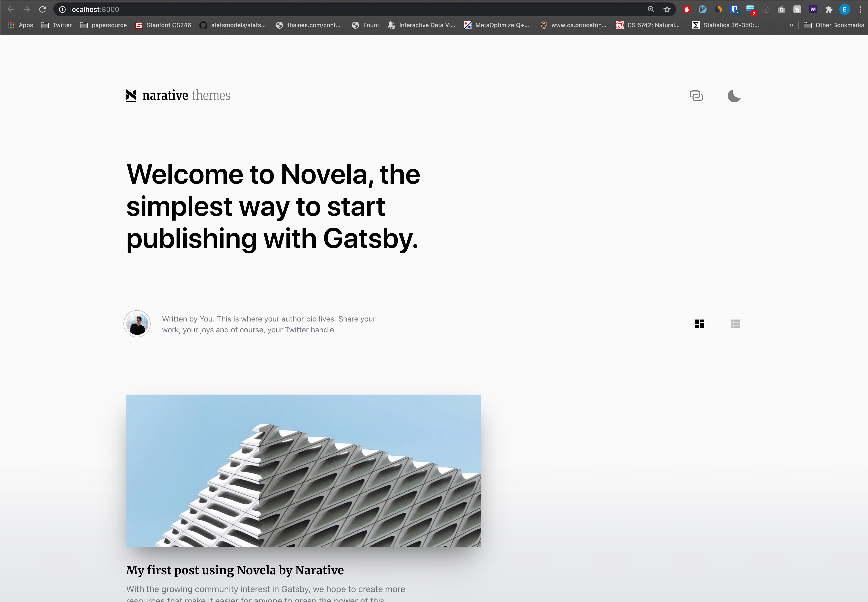Open the first post hero image
Viewport: 868px width, 602px height.
(x=303, y=470)
